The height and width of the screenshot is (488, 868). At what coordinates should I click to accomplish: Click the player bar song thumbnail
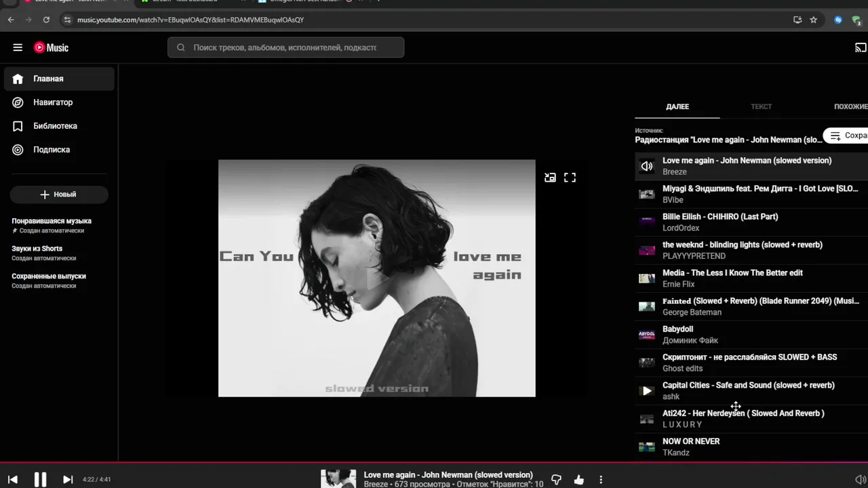(x=338, y=479)
